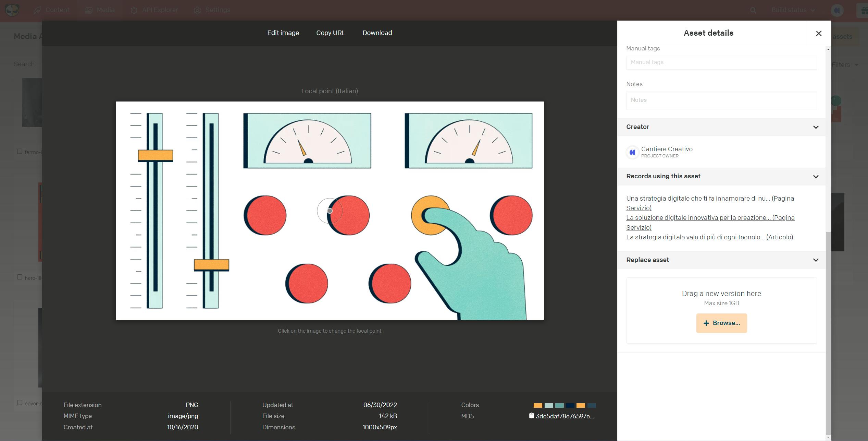Screen dimensions: 868x441
Task: Click in the Notes field
Action: (x=721, y=100)
